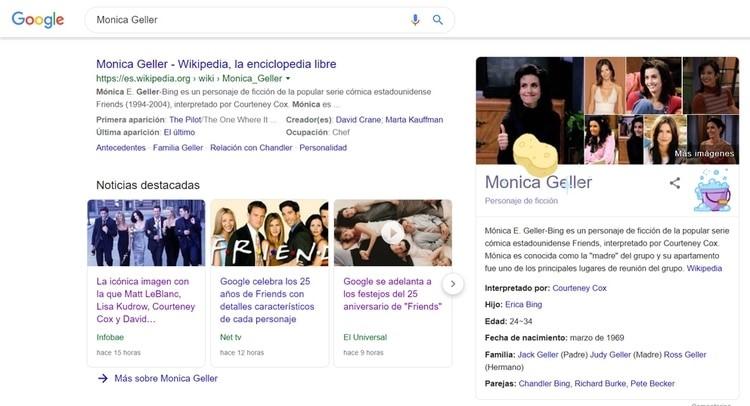Screen dimensions: 750x406
Task: Open Pete Becker partner link
Action: pyautogui.click(x=652, y=384)
